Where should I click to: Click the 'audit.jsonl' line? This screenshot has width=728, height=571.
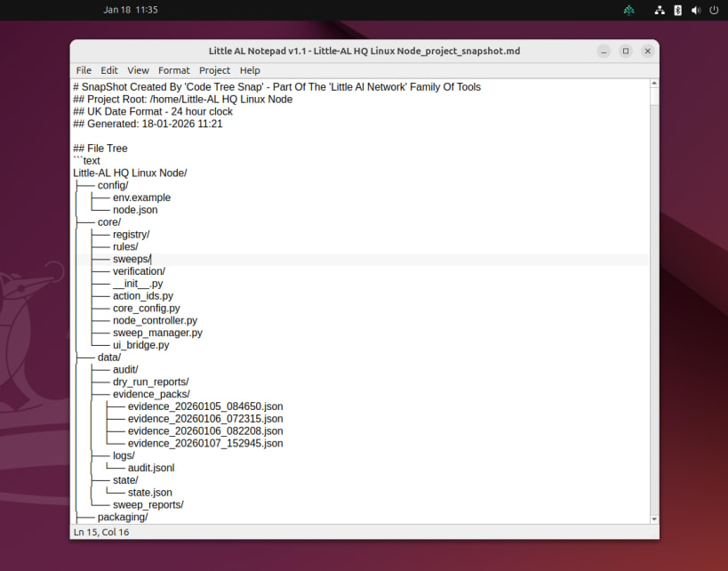(x=151, y=468)
